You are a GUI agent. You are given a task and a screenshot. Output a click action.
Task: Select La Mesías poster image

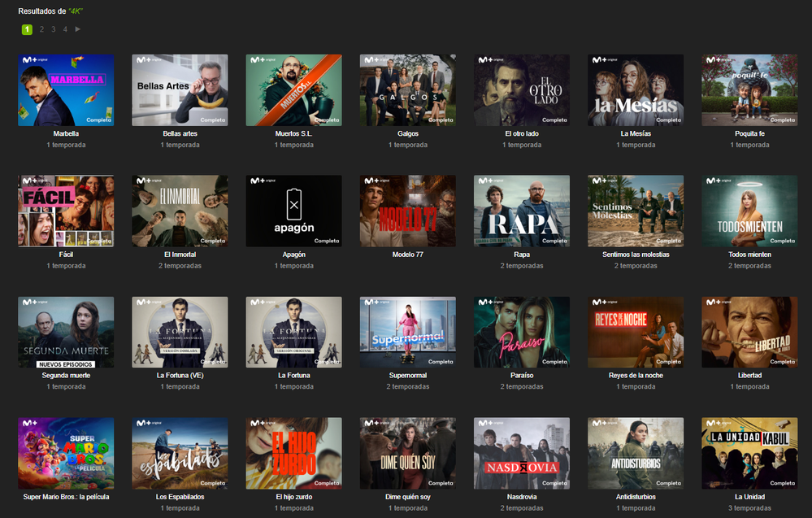pyautogui.click(x=635, y=90)
